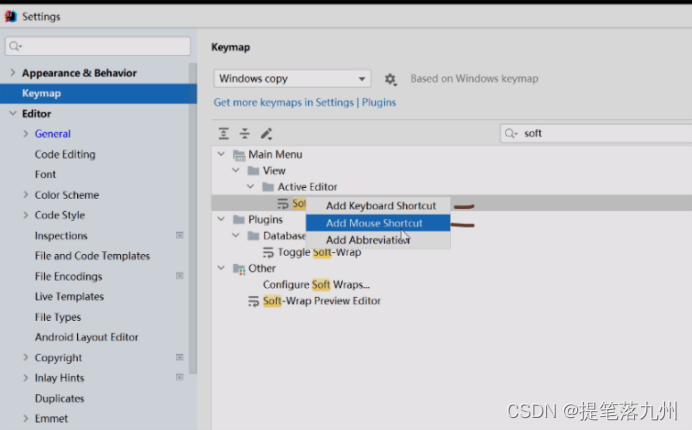Open keymap gear actions menu

(x=390, y=79)
